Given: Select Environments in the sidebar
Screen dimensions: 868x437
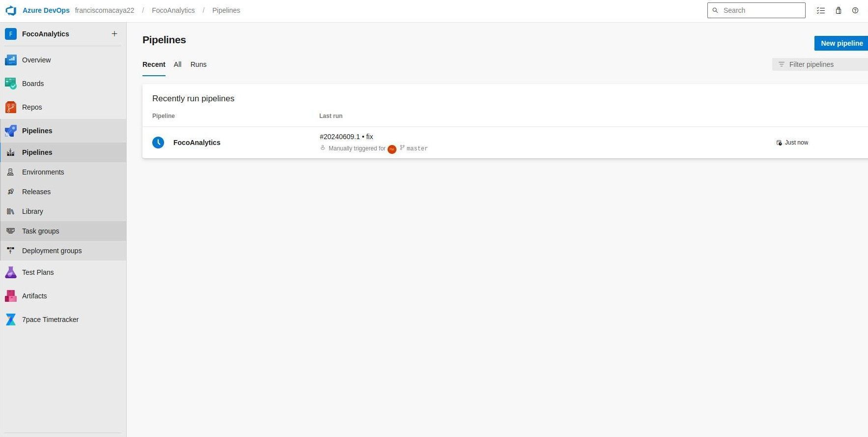Looking at the screenshot, I should pos(63,172).
